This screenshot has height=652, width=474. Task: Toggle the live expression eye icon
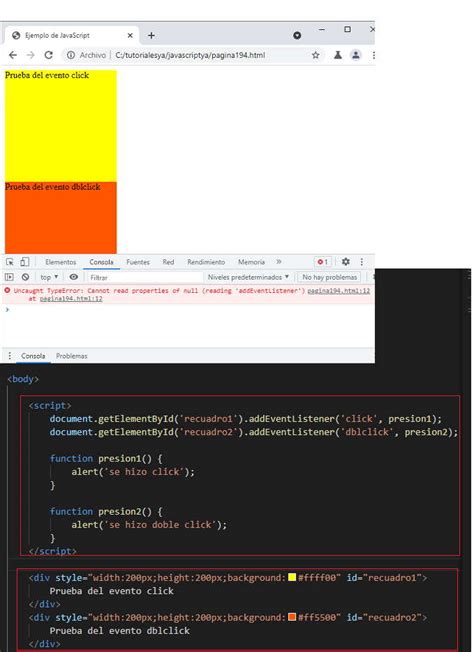coord(74,277)
